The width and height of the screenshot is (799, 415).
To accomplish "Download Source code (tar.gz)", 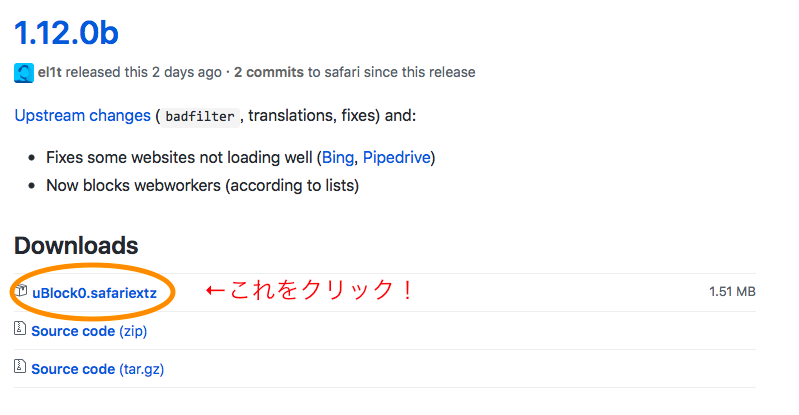I will point(98,369).
